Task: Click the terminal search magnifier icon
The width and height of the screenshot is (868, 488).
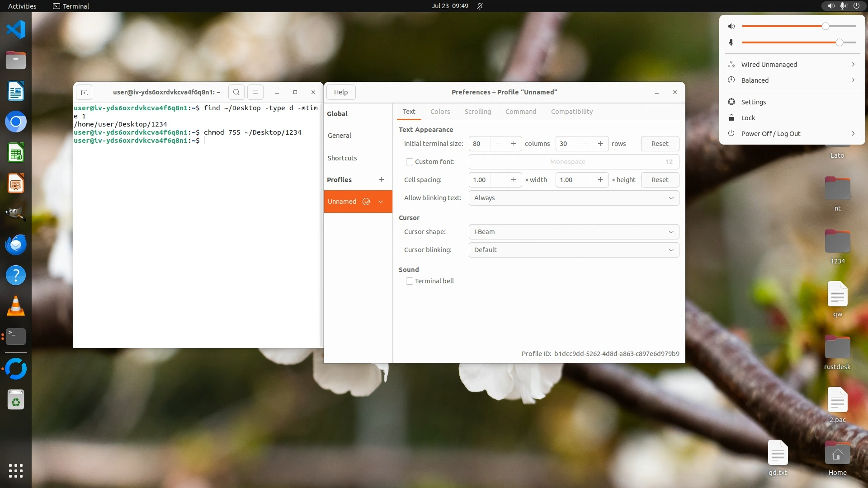Action: [236, 92]
